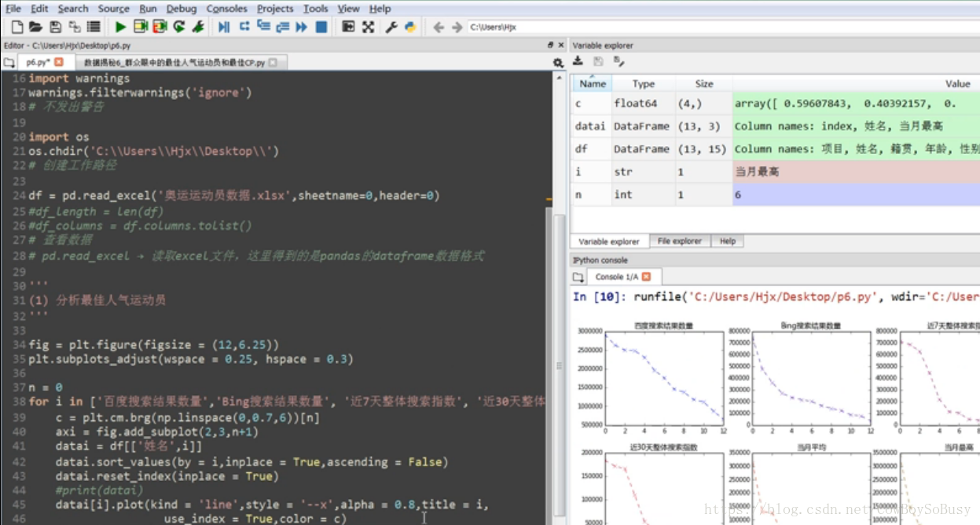Screen dimensions: 980x525
Task: Click the debug step into icon
Action: click(263, 27)
